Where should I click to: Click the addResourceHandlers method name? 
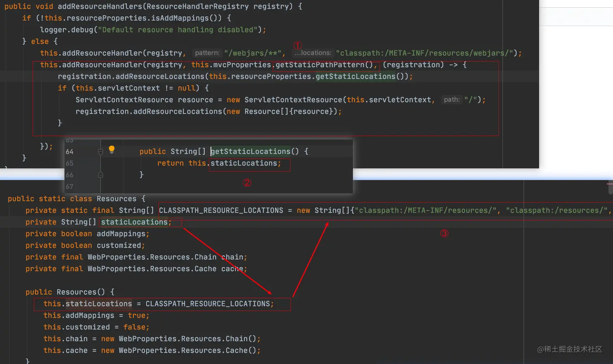coord(100,6)
